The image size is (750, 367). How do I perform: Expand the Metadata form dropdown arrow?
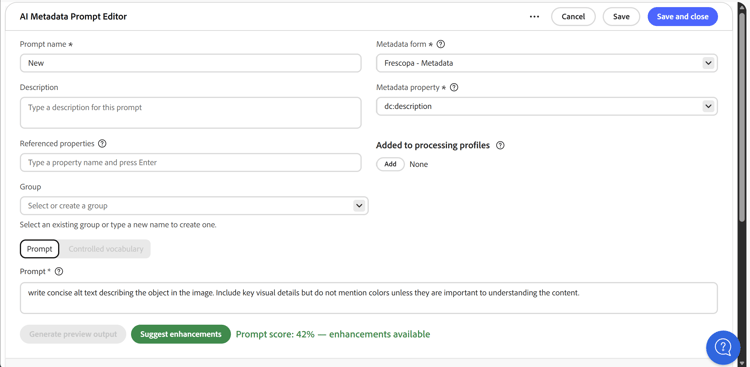pos(708,63)
